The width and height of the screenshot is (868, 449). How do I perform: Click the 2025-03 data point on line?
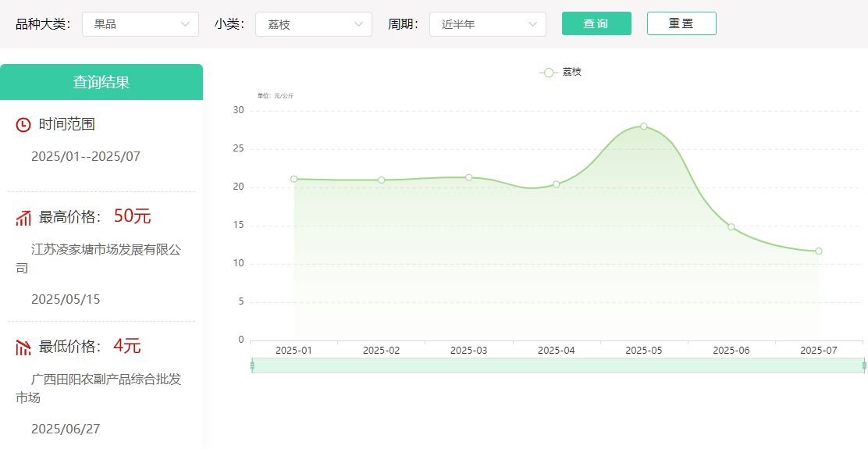tap(469, 177)
